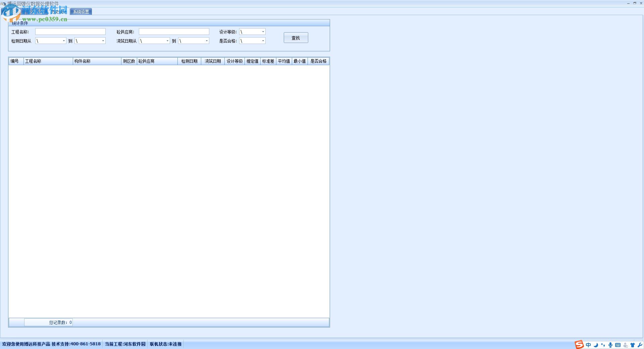Image resolution: width=644 pixels, height=349 pixels.
Task: Click the 平均值 column header
Action: (284, 61)
